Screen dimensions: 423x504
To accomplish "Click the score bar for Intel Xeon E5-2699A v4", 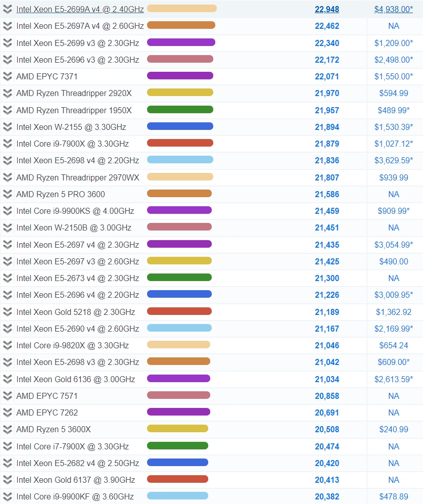I will pyautogui.click(x=182, y=9).
